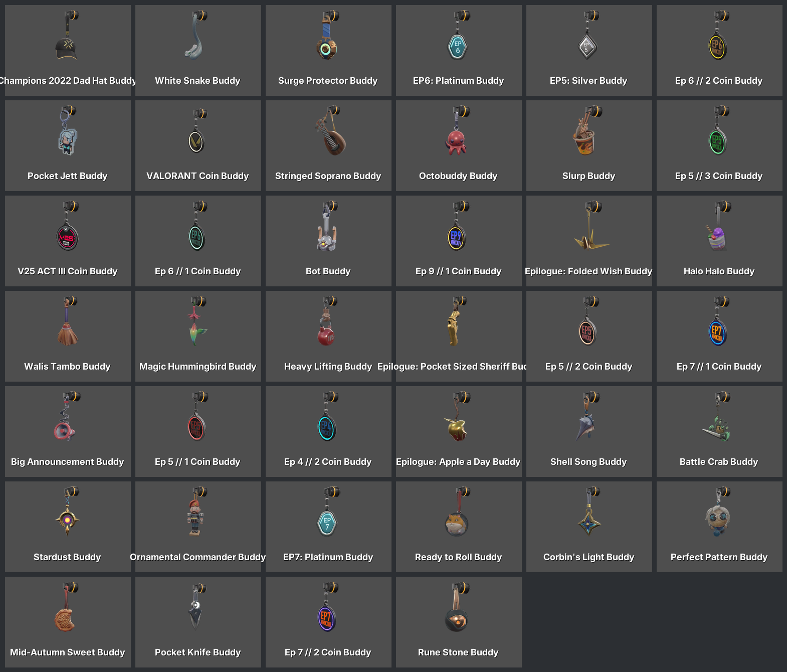Select the Champions 2022 Dad Hat Buddy icon
The height and width of the screenshot is (672, 787).
[68, 35]
